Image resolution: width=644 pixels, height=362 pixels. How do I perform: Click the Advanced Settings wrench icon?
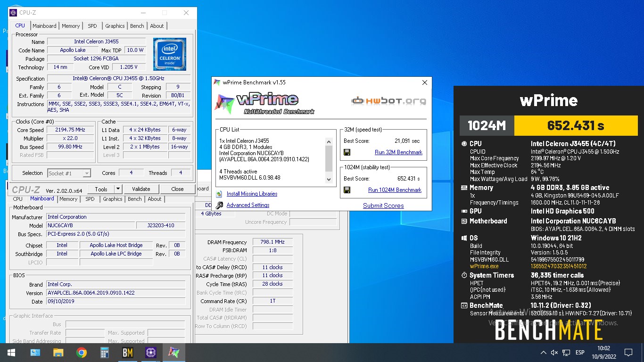coord(219,205)
